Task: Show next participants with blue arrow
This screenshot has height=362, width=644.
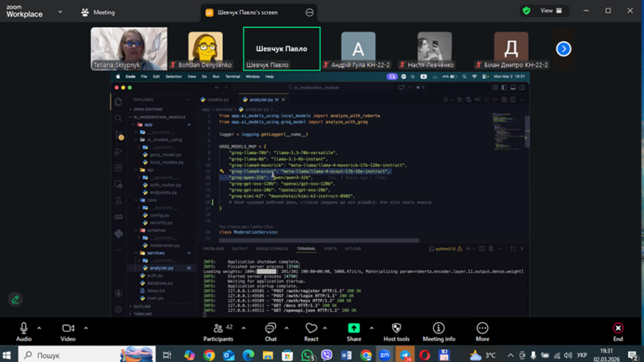Action: (563, 48)
